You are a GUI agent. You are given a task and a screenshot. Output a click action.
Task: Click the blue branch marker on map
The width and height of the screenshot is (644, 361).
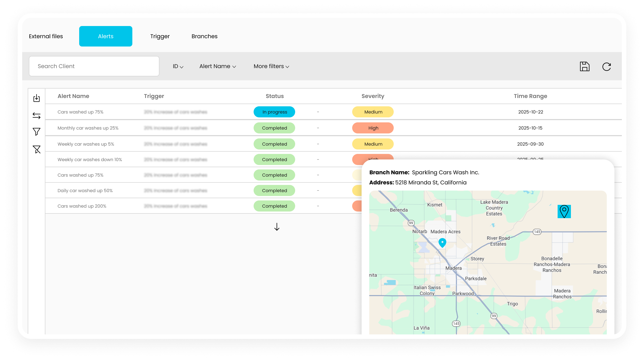click(x=442, y=243)
